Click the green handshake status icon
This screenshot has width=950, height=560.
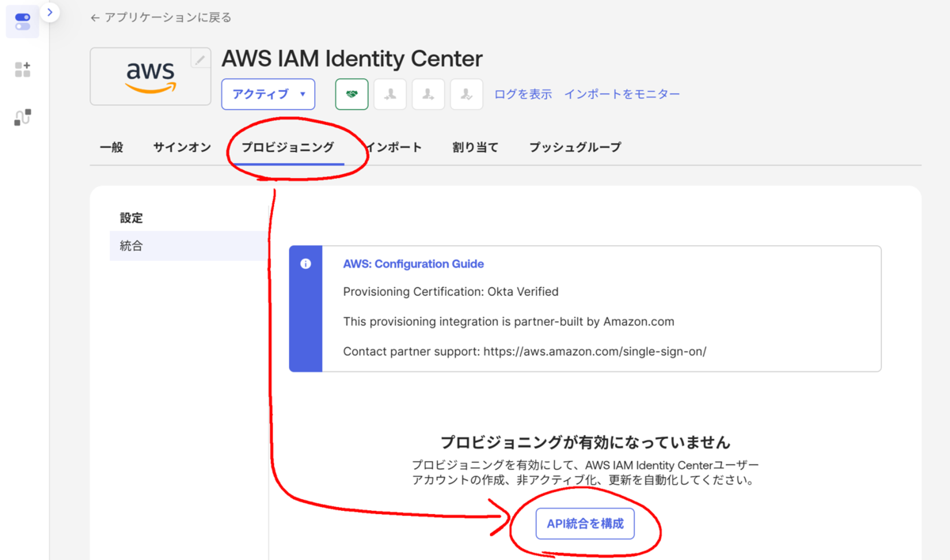point(351,94)
